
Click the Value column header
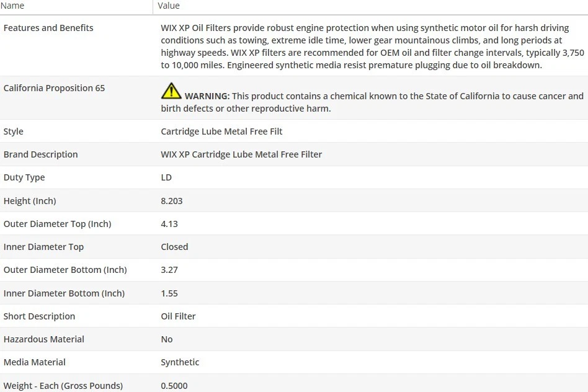click(169, 6)
